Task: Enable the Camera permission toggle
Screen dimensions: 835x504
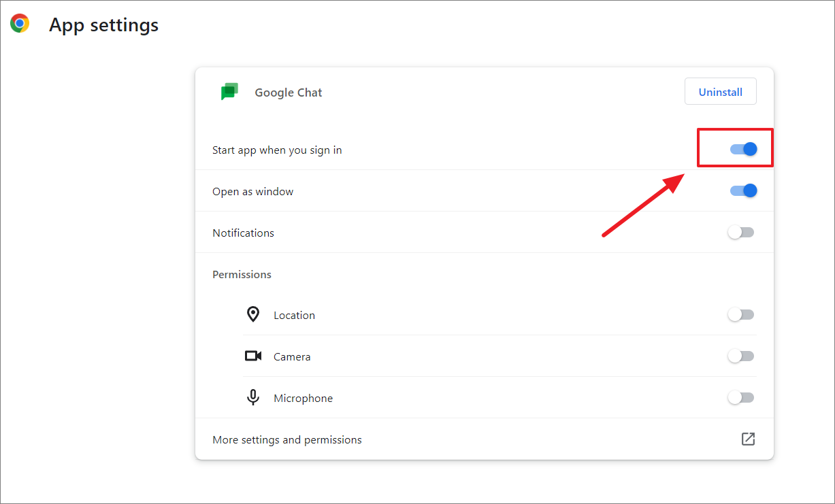Action: tap(740, 355)
